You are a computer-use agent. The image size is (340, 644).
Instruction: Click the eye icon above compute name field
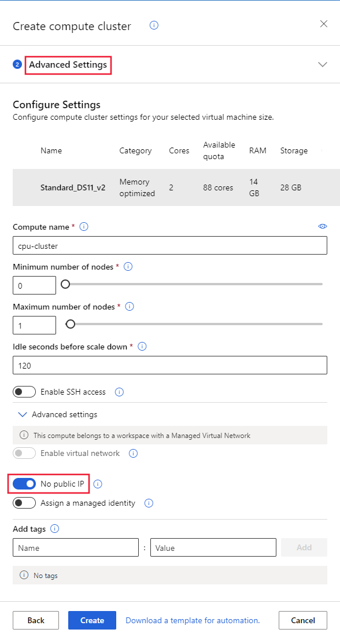[x=323, y=226]
